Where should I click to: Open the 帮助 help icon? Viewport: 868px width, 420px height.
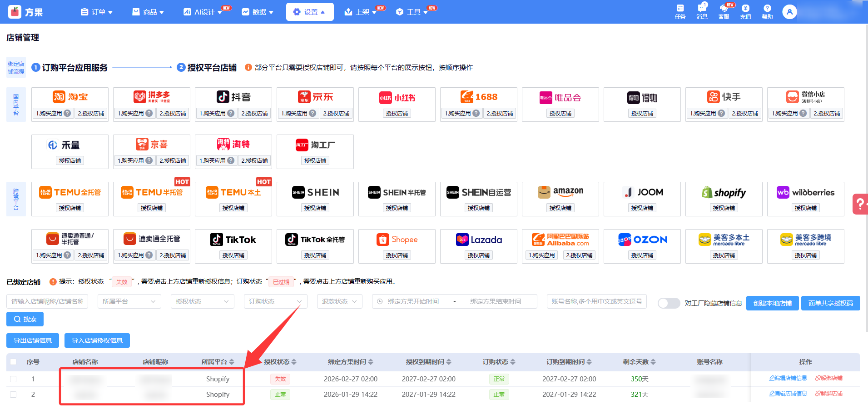pos(767,11)
